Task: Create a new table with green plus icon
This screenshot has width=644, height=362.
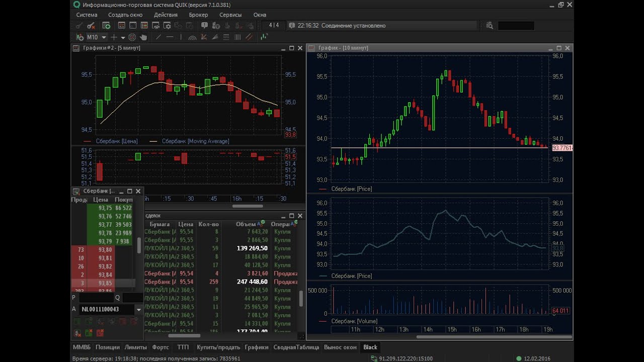Action: click(x=106, y=26)
